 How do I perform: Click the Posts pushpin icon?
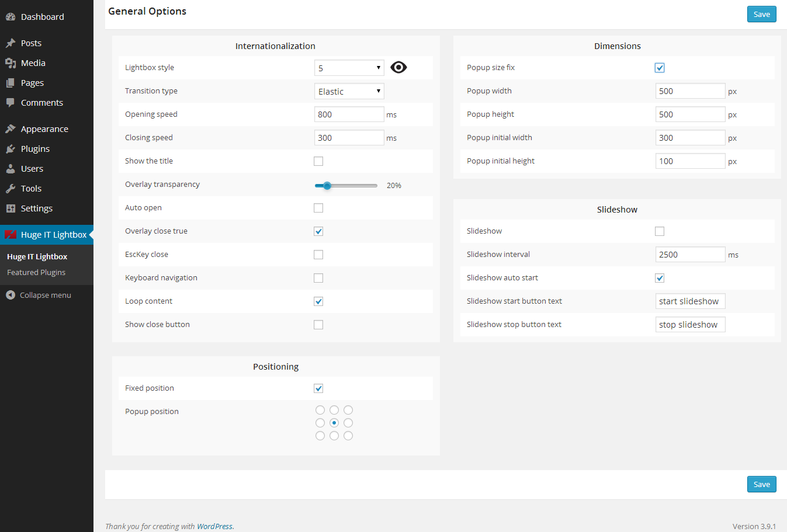(x=11, y=43)
